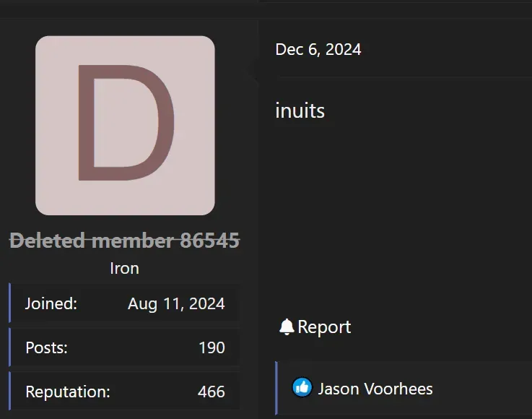
Task: Click the blue thumbs-up like icon
Action: 302,387
